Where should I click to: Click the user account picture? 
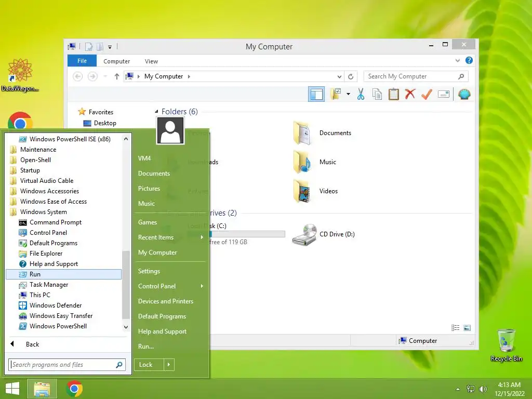(x=170, y=130)
